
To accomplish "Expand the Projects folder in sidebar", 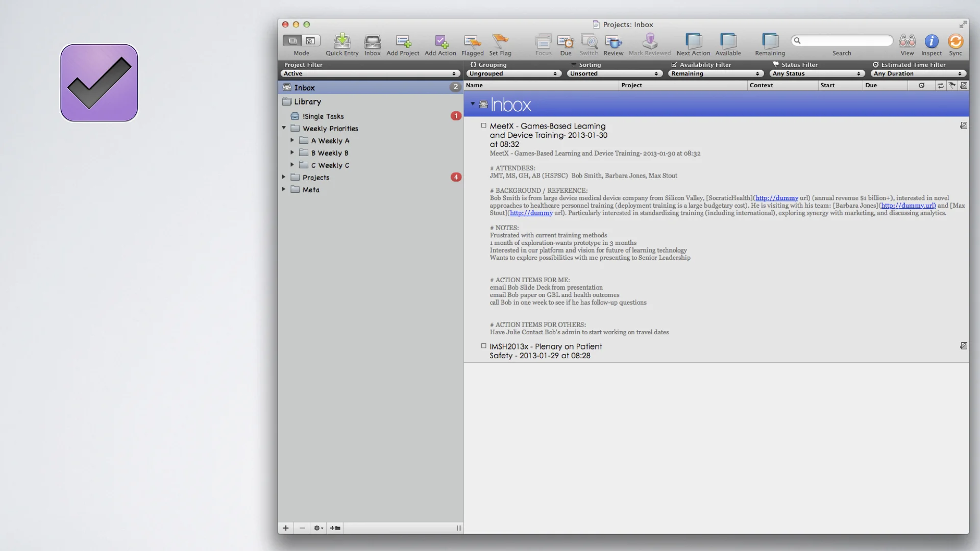I will coord(284,177).
